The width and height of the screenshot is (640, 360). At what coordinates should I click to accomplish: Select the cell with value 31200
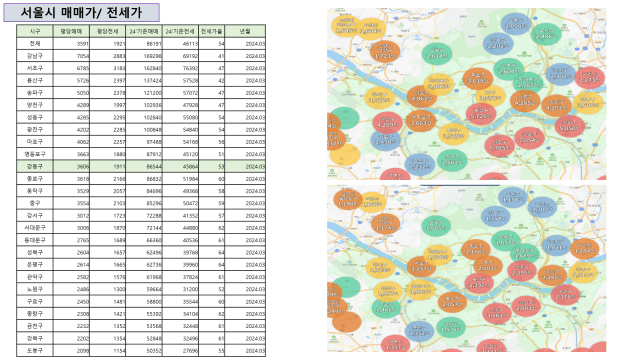pos(180,289)
